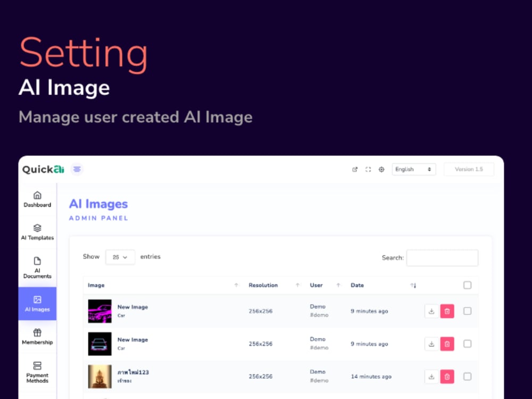Open the external link icon near the header
532x399 pixels.
pos(355,169)
